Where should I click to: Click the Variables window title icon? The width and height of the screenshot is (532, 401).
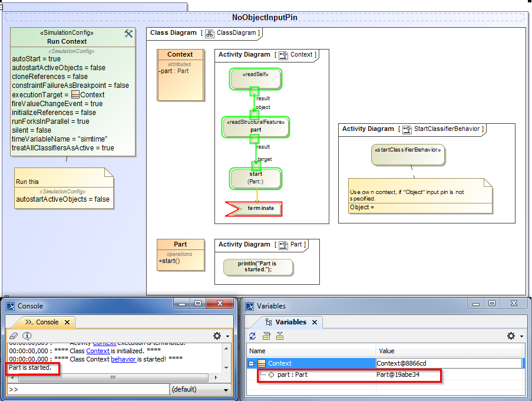click(250, 306)
